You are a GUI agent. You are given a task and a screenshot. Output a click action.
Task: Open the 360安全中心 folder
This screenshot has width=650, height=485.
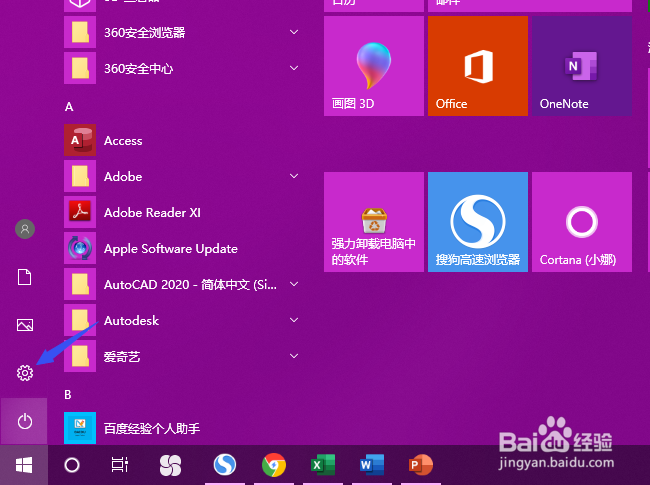coord(182,68)
